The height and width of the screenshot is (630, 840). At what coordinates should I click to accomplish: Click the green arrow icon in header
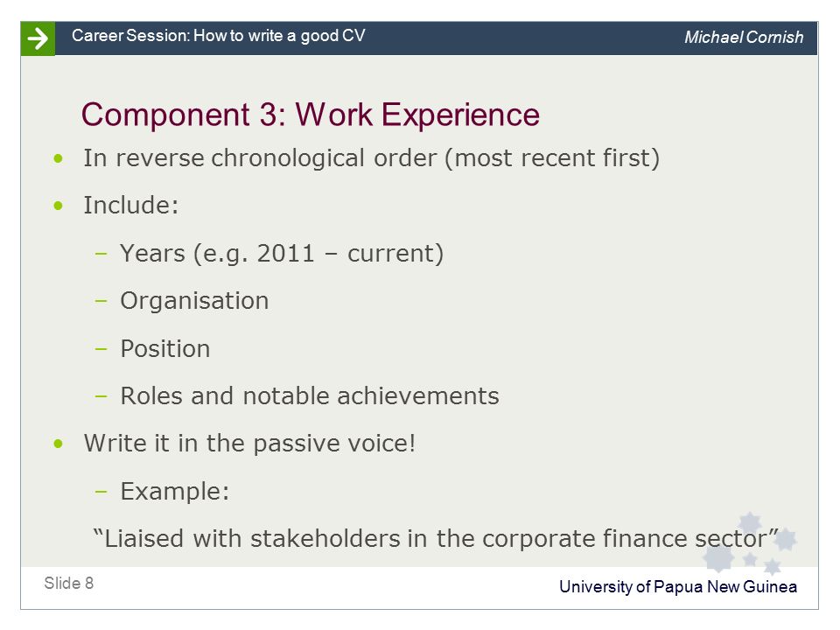(38, 38)
